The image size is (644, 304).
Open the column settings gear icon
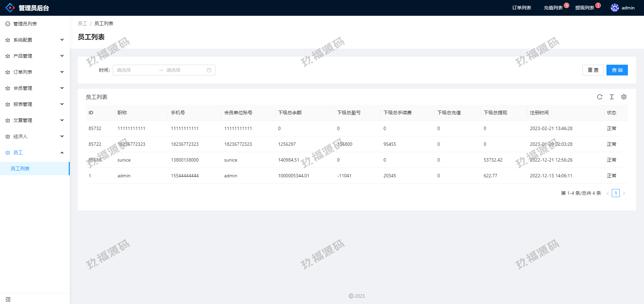[x=624, y=97]
